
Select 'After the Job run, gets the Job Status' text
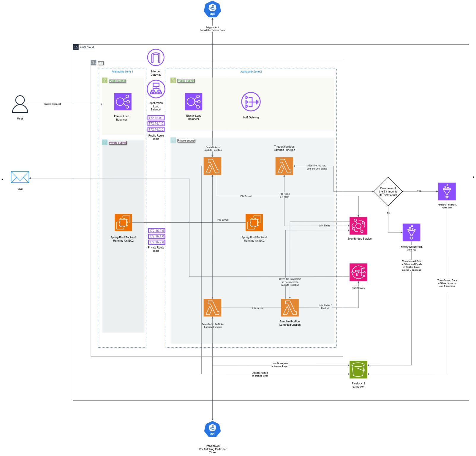click(317, 167)
